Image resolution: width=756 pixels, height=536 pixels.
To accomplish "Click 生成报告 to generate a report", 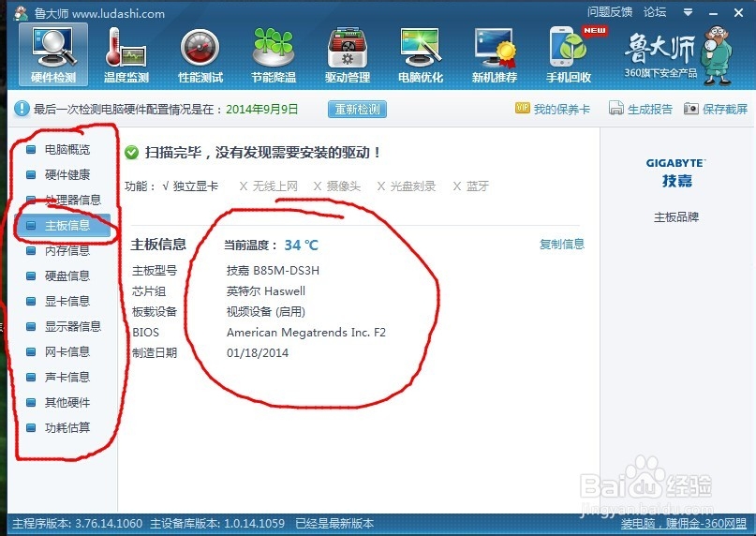I will point(650,109).
